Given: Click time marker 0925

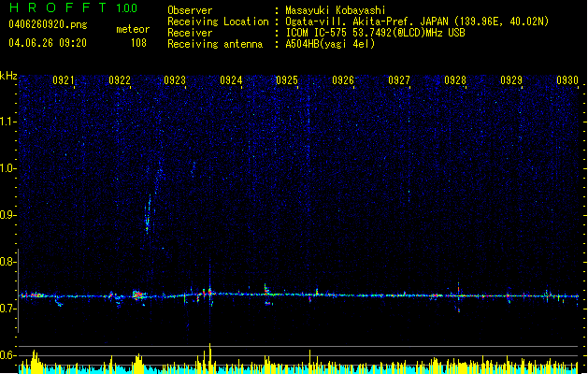Looking at the screenshot, I should 287,80.
